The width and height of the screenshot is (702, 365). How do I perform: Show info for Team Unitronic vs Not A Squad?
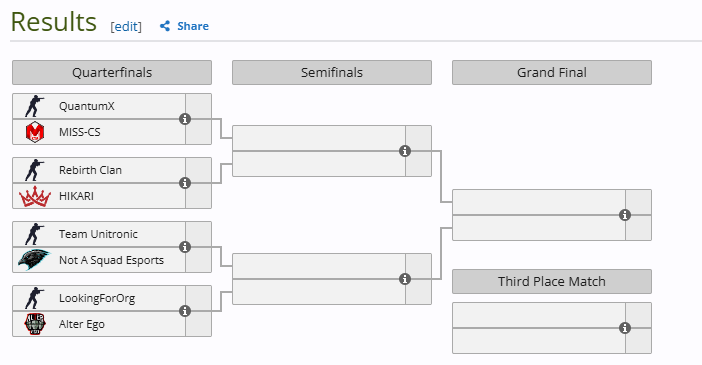tap(185, 247)
